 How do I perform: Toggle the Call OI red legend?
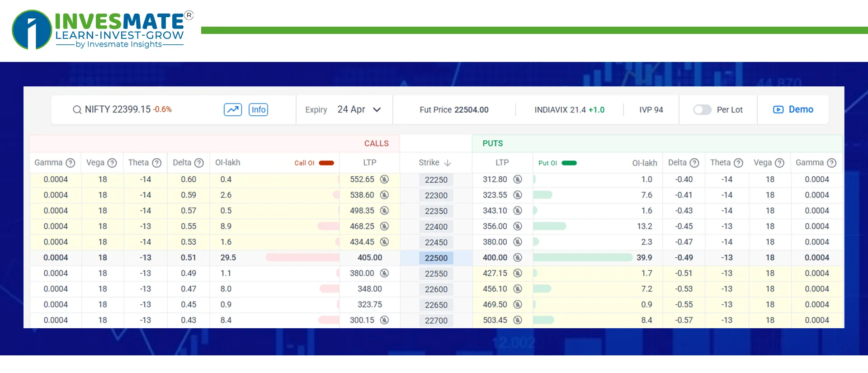(x=326, y=163)
